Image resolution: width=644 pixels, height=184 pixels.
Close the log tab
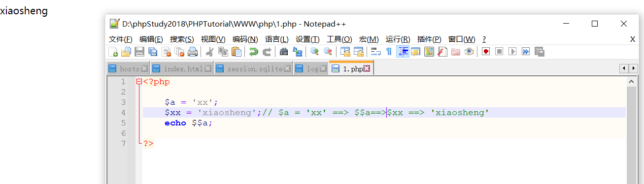(323, 69)
